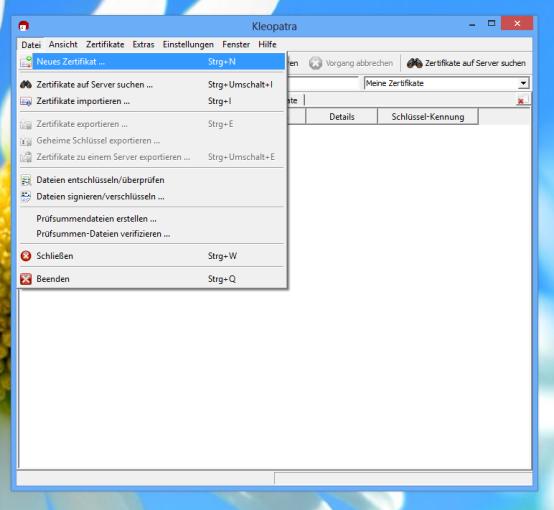This screenshot has height=510, width=554.
Task: Open the Zertifikate menu
Action: (x=105, y=45)
